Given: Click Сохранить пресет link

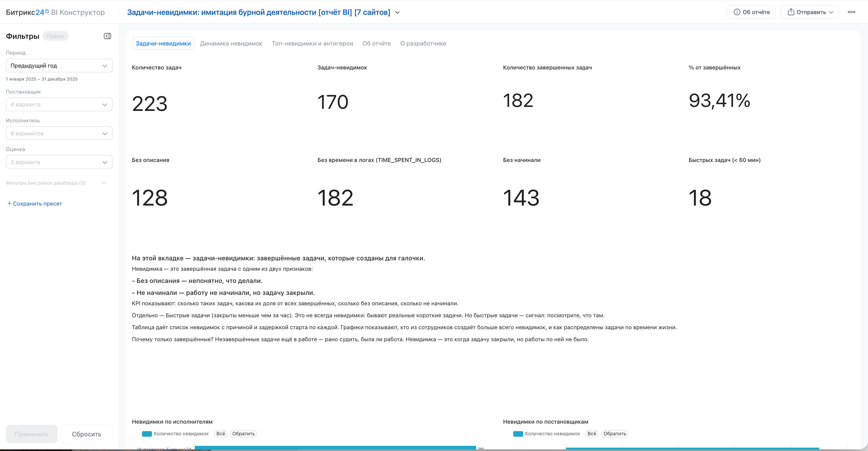Looking at the screenshot, I should pyautogui.click(x=35, y=203).
